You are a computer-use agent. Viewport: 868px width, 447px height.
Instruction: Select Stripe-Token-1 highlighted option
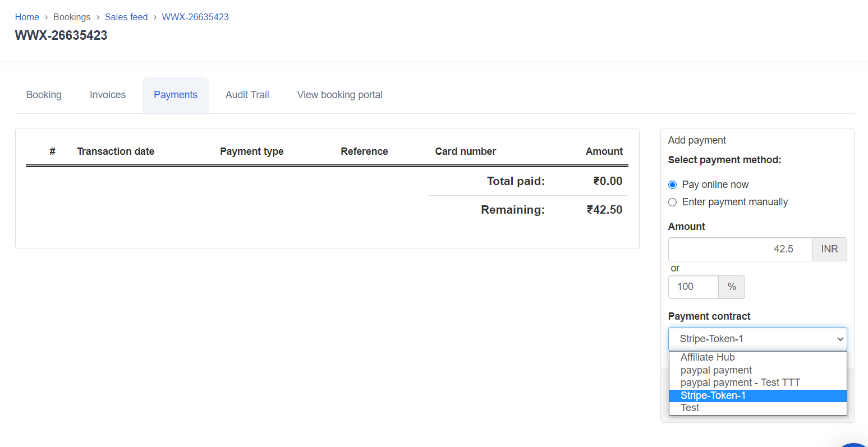click(x=757, y=395)
